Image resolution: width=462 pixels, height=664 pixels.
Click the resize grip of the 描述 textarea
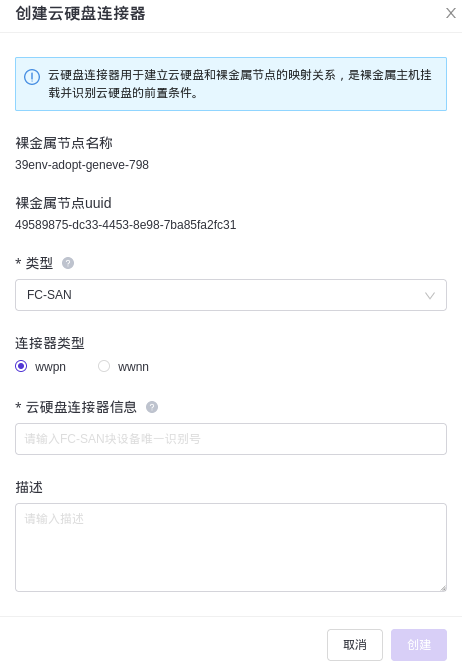point(443,588)
